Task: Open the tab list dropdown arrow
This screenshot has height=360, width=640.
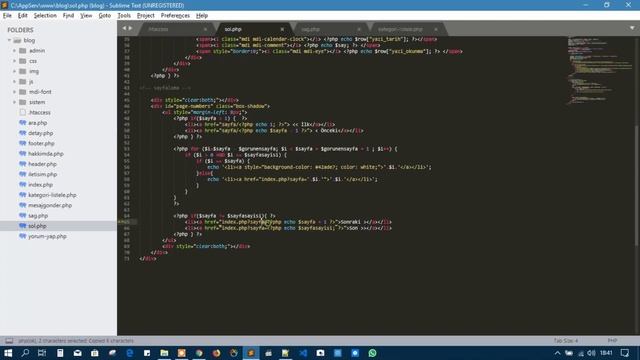Action: click(632, 28)
